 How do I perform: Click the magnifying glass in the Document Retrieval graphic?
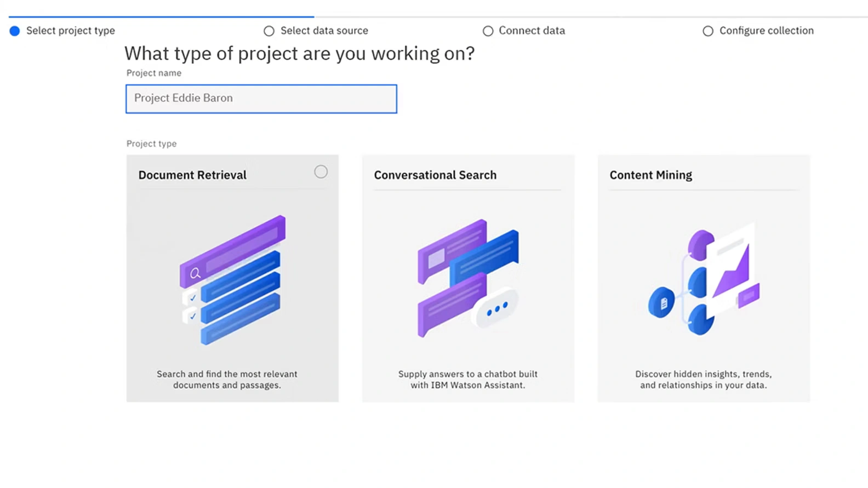195,273
